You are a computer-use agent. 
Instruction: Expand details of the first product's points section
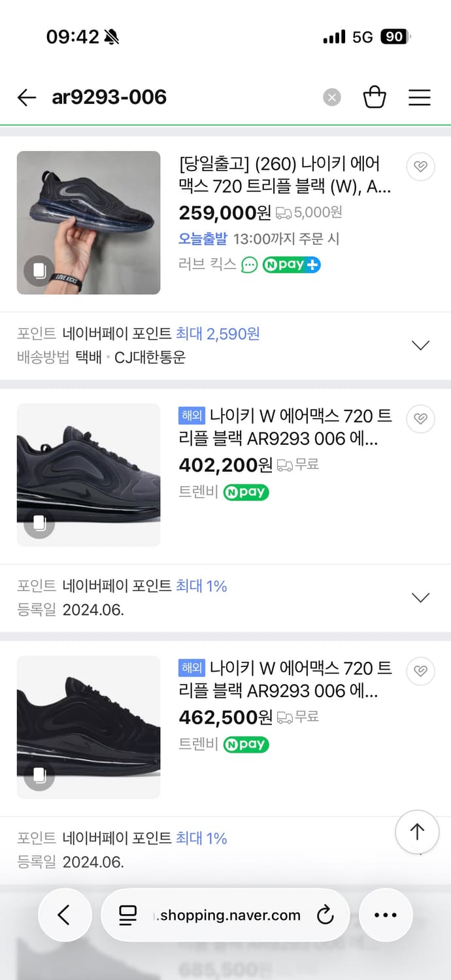tap(420, 345)
